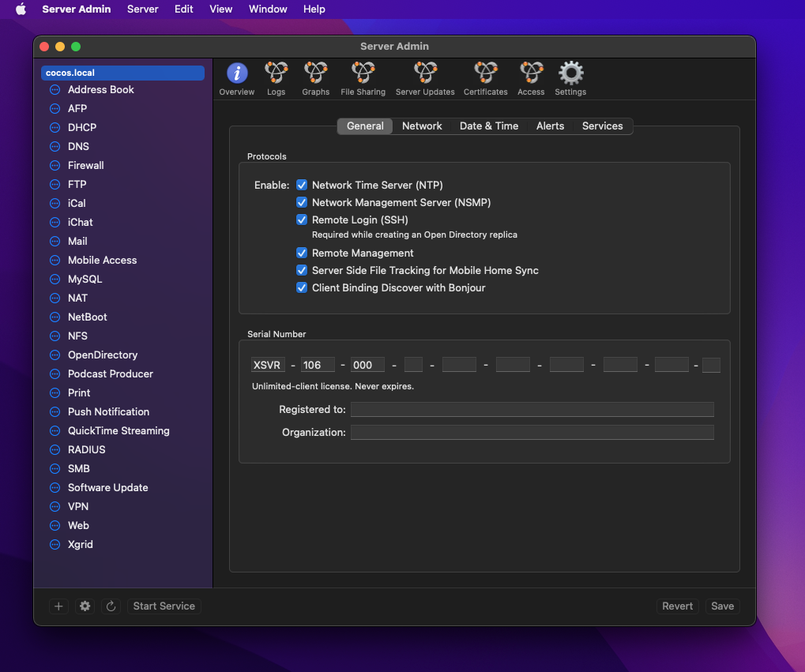The image size is (805, 672).
Task: Open the Date & Time tab
Action: (489, 126)
